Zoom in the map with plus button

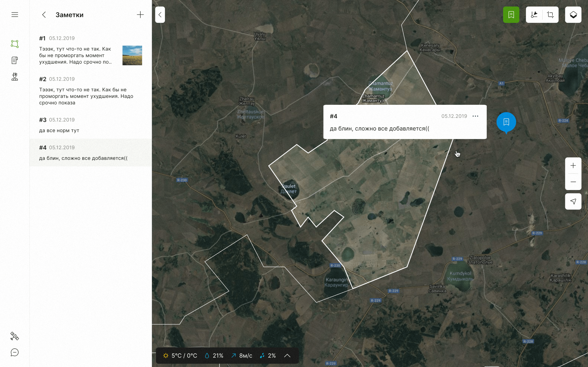[x=573, y=166]
